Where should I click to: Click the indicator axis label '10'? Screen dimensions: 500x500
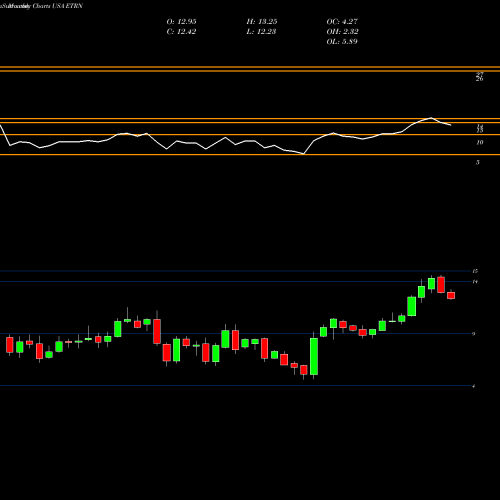(x=480, y=143)
